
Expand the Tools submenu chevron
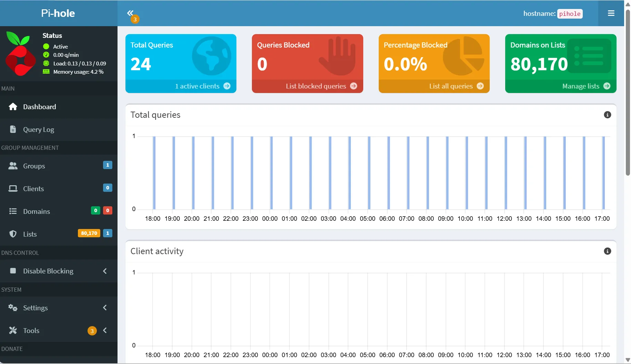[105, 330]
